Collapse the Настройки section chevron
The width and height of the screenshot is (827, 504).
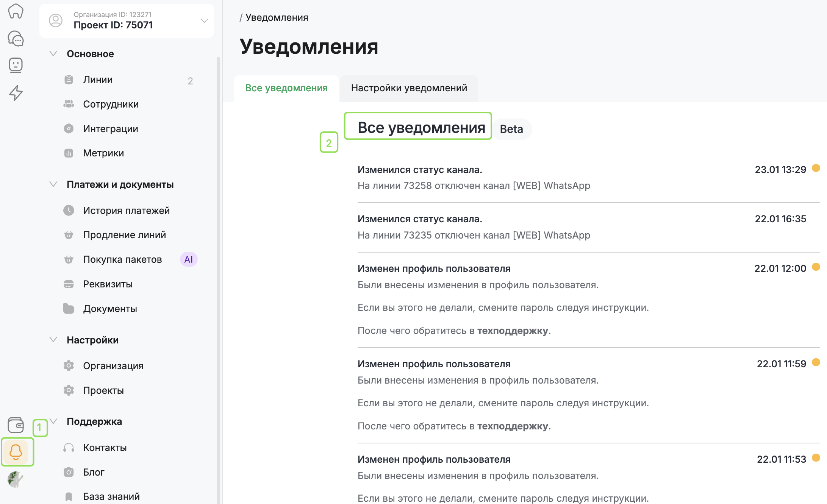53,340
